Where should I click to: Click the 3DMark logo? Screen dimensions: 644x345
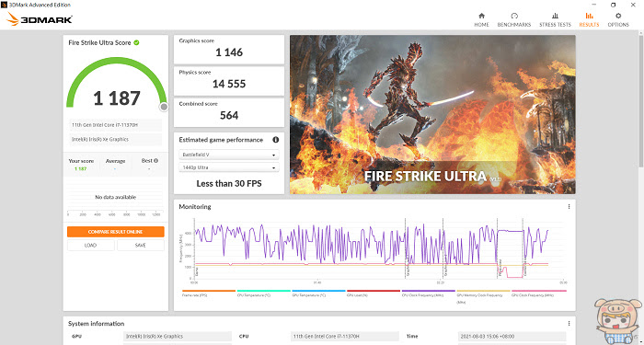click(x=40, y=19)
